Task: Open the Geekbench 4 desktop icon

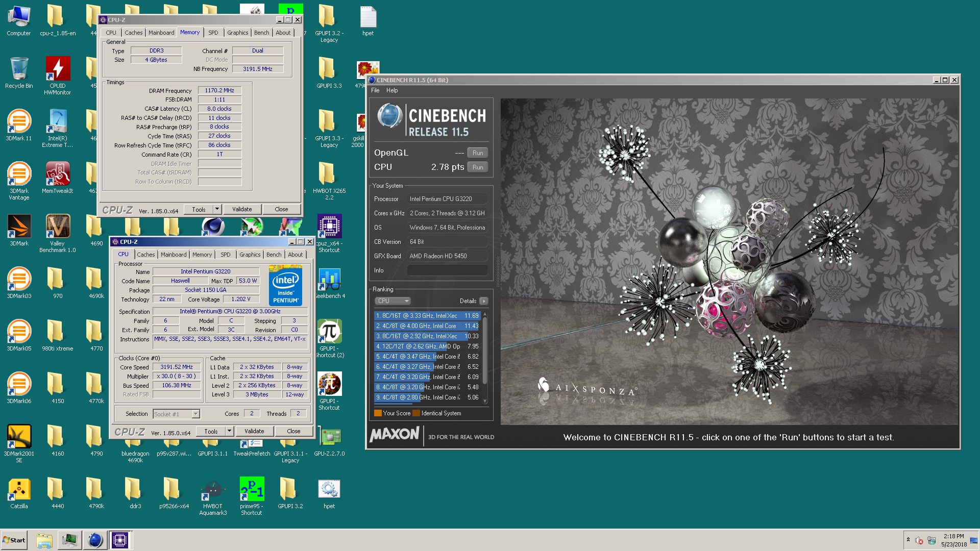Action: point(329,283)
